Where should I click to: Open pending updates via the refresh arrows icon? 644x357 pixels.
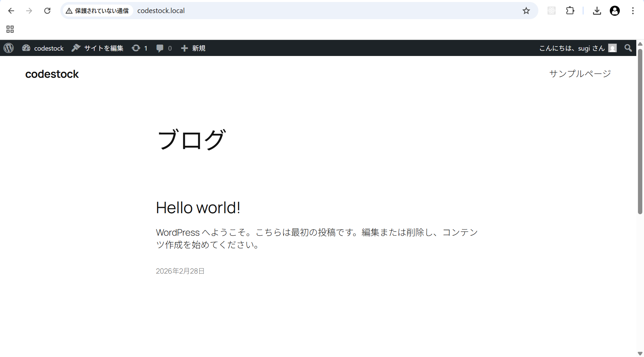[x=136, y=48]
